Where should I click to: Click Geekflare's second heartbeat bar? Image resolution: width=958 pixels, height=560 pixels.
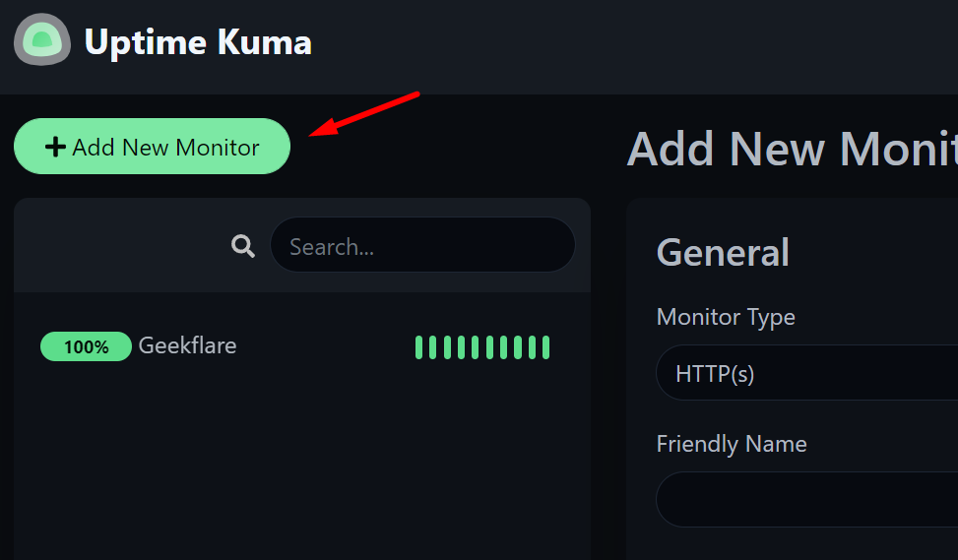433,347
